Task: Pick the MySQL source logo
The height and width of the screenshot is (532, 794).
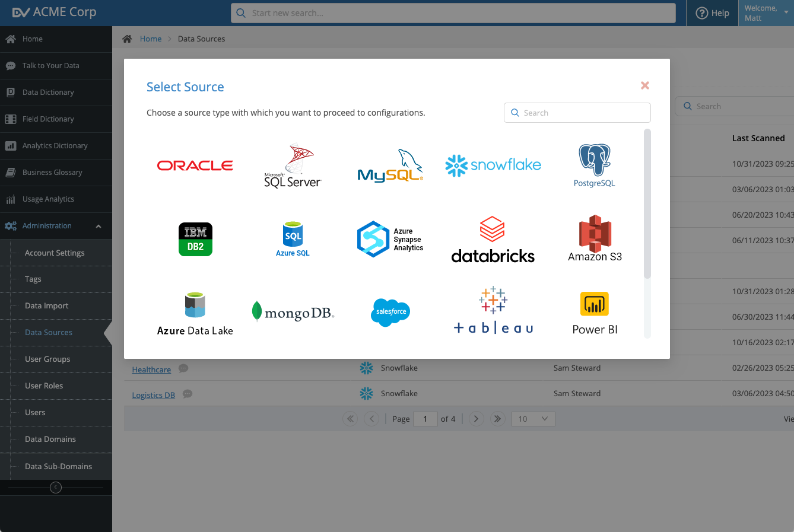Action: coord(390,165)
